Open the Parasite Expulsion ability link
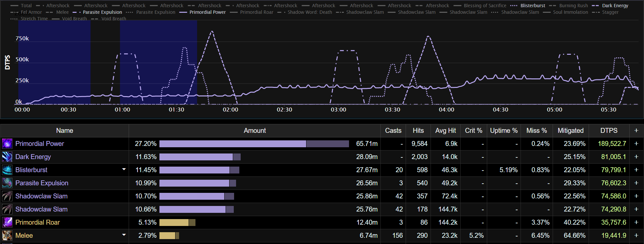The width and height of the screenshot is (644, 244). [x=42, y=183]
